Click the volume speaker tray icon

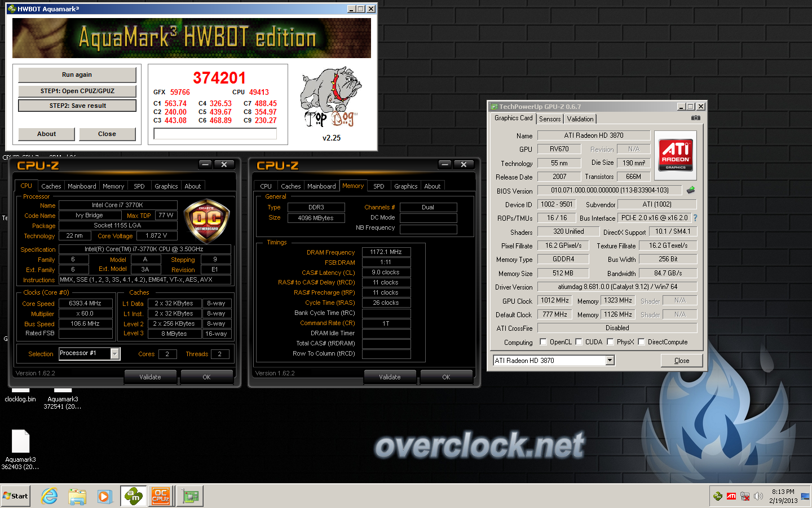coord(758,496)
